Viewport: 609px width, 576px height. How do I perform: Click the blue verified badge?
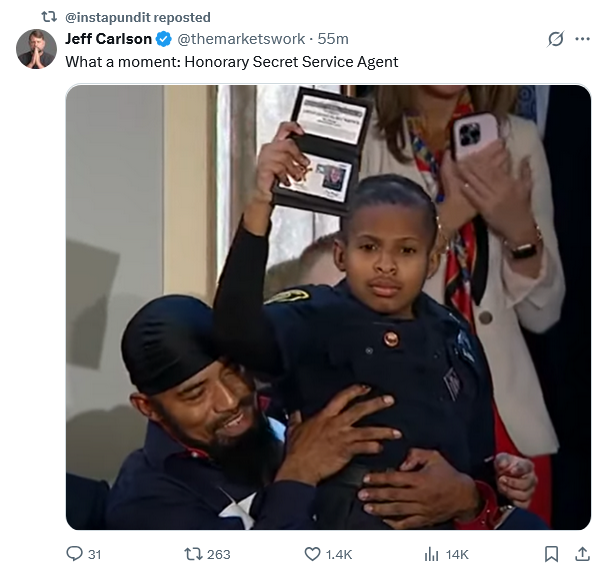point(164,39)
